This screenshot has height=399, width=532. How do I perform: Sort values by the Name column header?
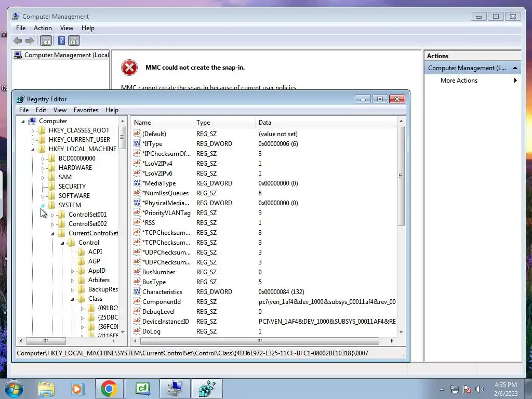[x=162, y=123]
